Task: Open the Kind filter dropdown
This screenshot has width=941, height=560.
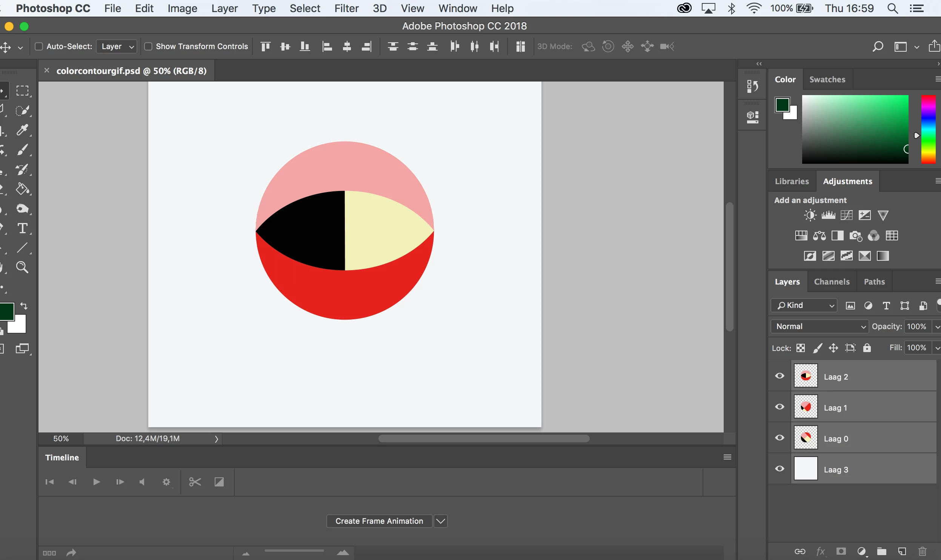Action: (804, 305)
